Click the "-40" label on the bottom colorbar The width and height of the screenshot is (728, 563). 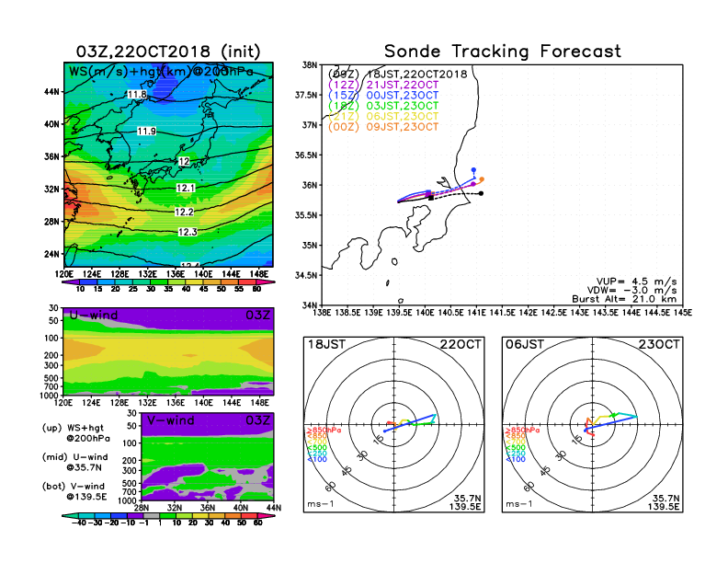click(x=80, y=523)
